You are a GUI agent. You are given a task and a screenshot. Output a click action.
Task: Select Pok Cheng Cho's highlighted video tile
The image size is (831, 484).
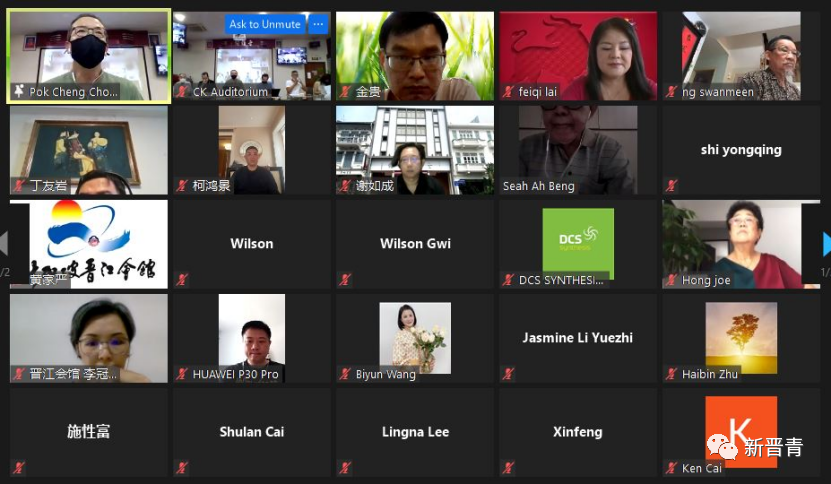coord(89,56)
